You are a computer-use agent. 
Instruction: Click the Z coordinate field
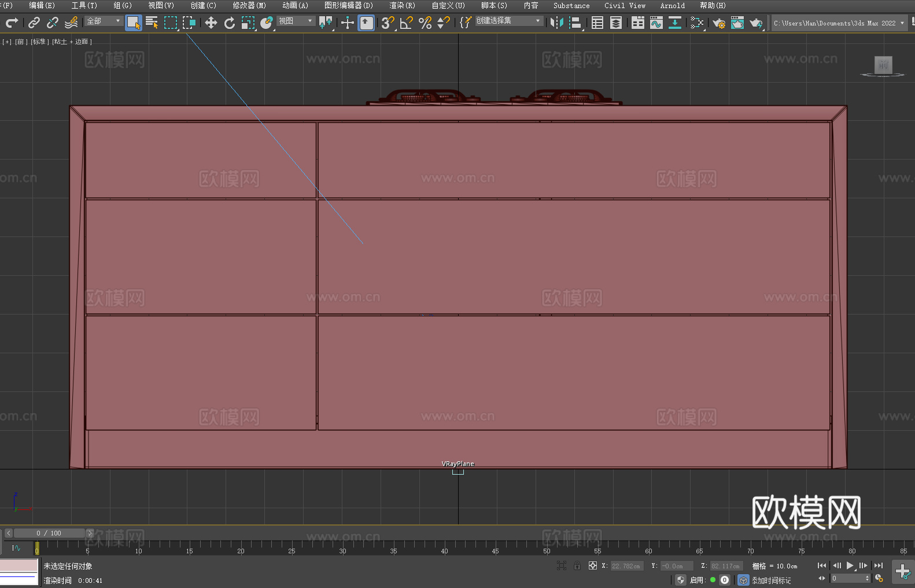[726, 566]
